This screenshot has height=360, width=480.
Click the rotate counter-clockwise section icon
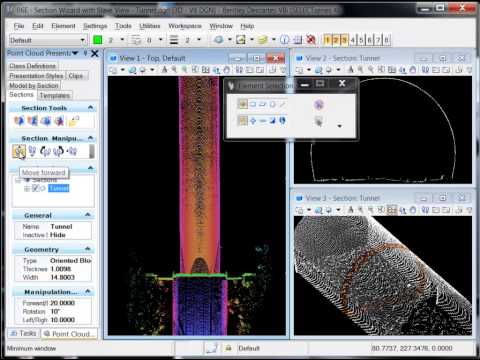pos(45,152)
